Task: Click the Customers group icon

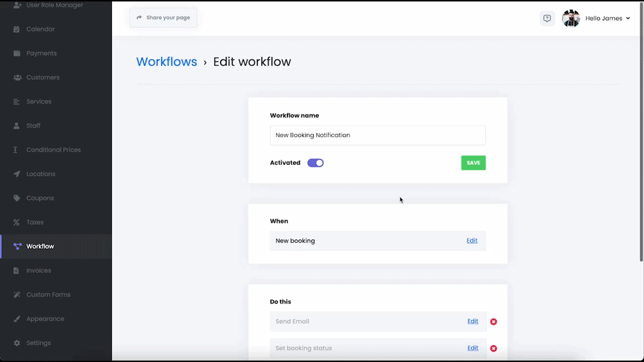Action: point(17,78)
